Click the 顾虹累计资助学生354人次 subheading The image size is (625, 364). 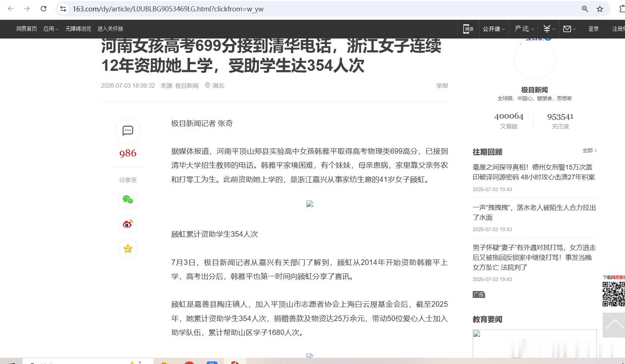click(x=215, y=234)
